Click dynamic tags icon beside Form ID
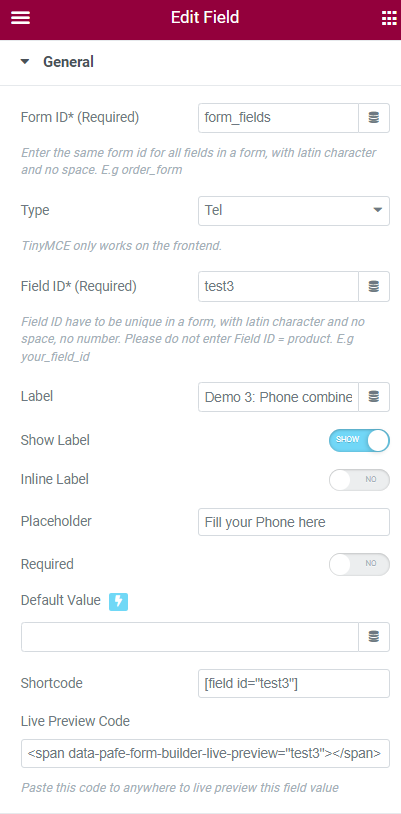 pyautogui.click(x=374, y=118)
